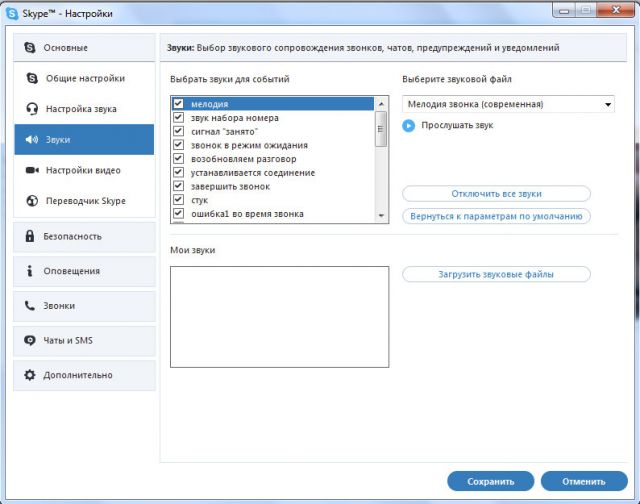Open Переводчик Skype settings
This screenshot has height=504, width=640.
coord(84,201)
